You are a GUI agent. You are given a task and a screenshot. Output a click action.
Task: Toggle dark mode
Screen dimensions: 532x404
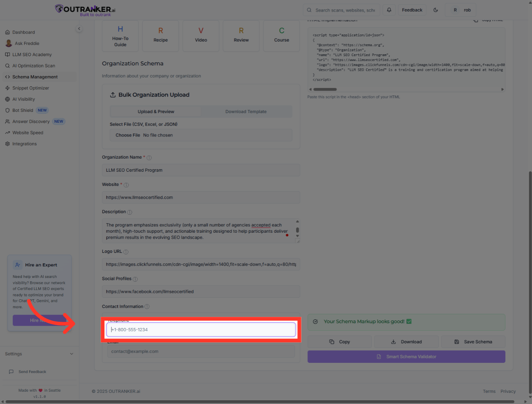coord(435,10)
